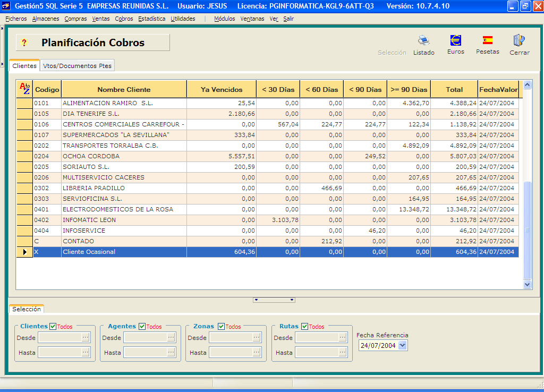Uncheck the Clientes Todos checkbox
Screen dimensions: 544x392
53,327
